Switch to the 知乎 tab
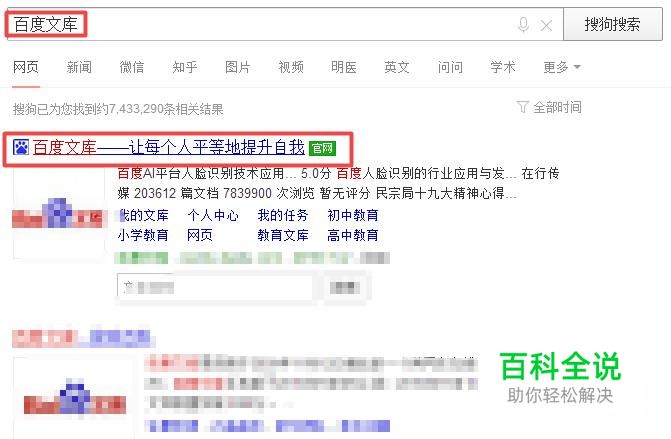671x439 pixels. (185, 67)
